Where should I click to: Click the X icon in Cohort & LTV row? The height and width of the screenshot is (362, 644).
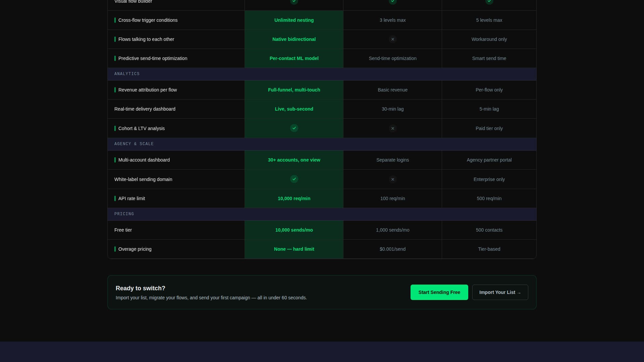click(x=392, y=128)
